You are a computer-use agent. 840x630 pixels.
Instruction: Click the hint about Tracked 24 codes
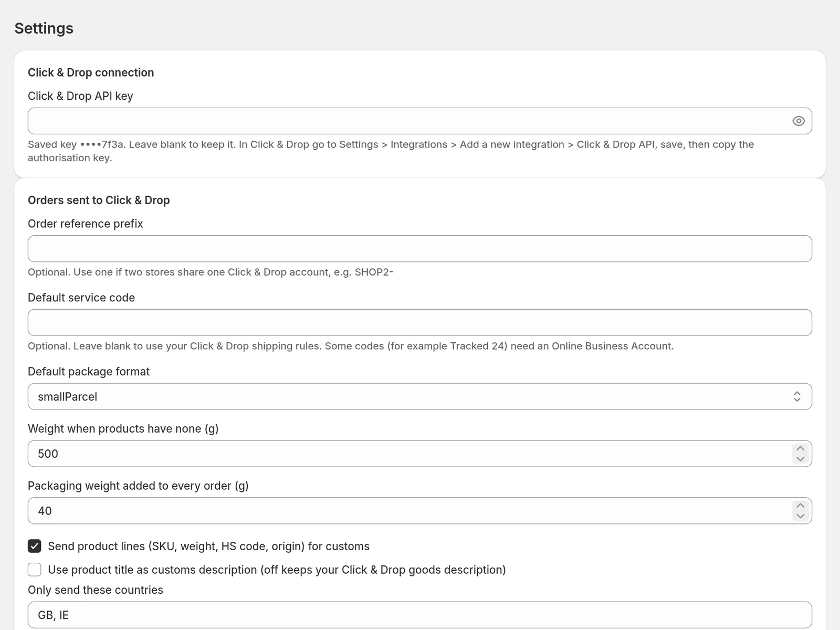tap(351, 346)
